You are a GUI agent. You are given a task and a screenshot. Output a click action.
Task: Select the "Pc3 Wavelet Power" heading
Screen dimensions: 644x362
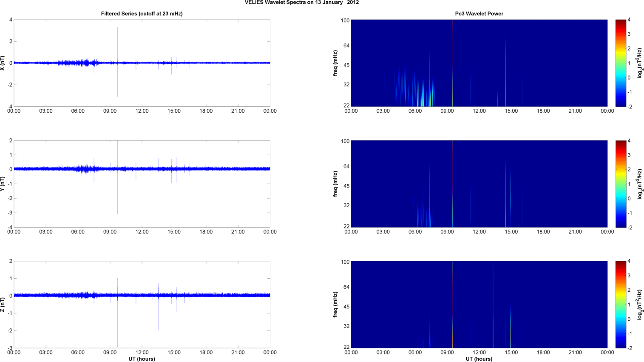tap(479, 14)
